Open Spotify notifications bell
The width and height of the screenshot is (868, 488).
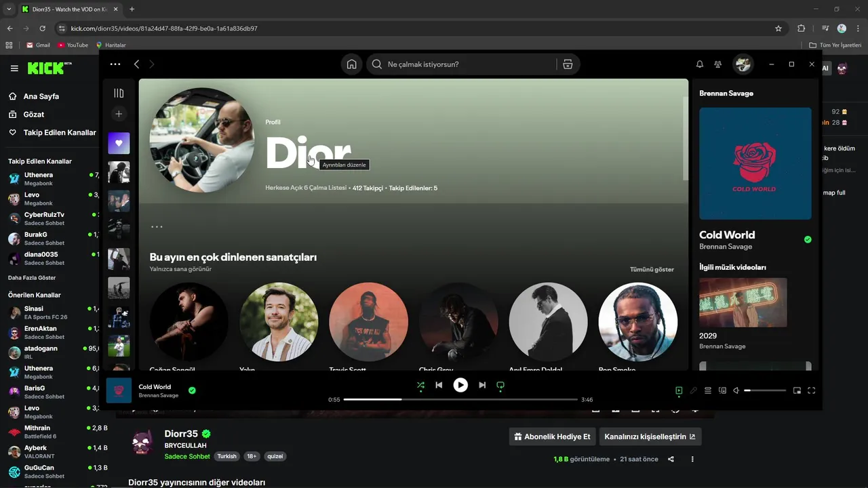pyautogui.click(x=699, y=64)
